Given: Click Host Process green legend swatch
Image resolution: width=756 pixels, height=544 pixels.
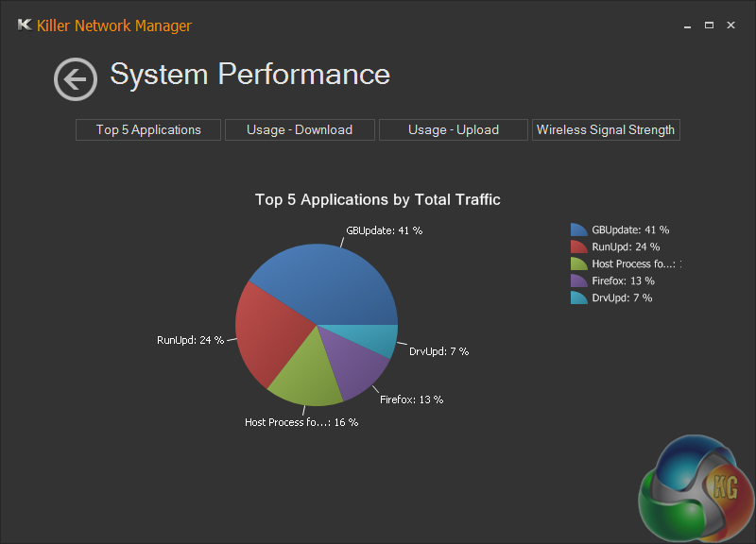Looking at the screenshot, I should point(578,263).
